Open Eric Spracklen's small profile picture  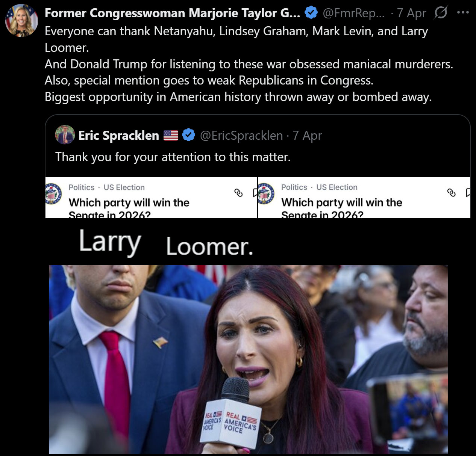coord(65,134)
